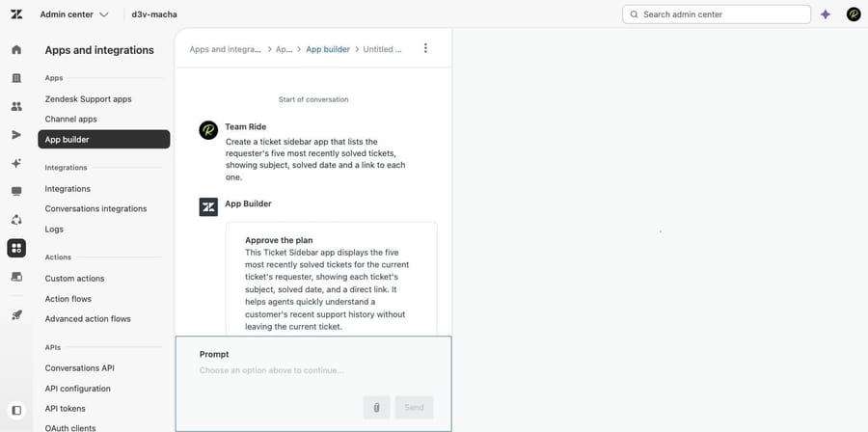Click the Apps and integrations panel heading
This screenshot has width=868, height=432.
tap(99, 50)
